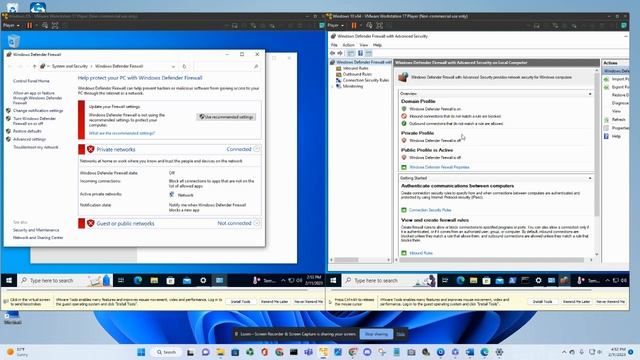Click Send Ctrl+Alt+Del icon in right VMware toolbar
This screenshot has height=360, width=640.
click(369, 25)
